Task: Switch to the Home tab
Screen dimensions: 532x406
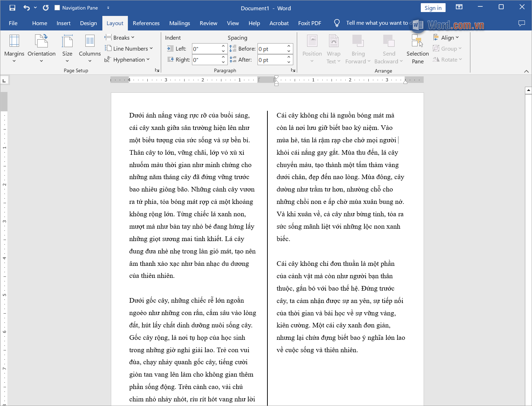Action: click(x=40, y=23)
